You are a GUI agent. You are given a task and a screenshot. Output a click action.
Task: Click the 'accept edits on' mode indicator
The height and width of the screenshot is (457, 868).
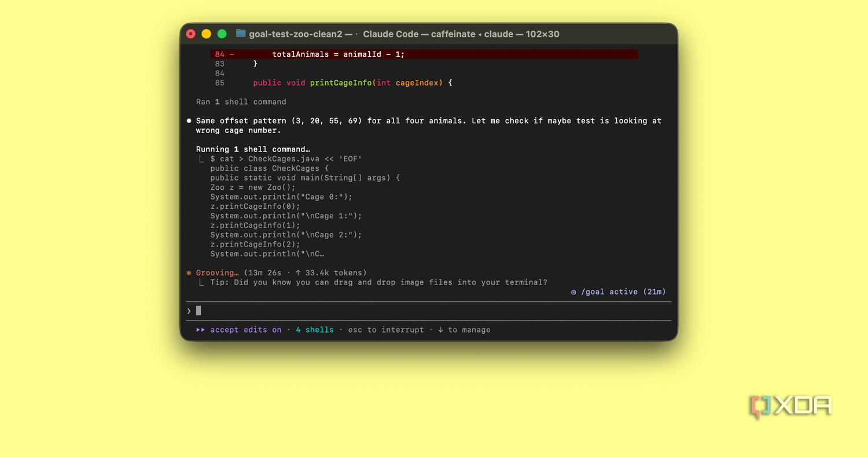[246, 330]
